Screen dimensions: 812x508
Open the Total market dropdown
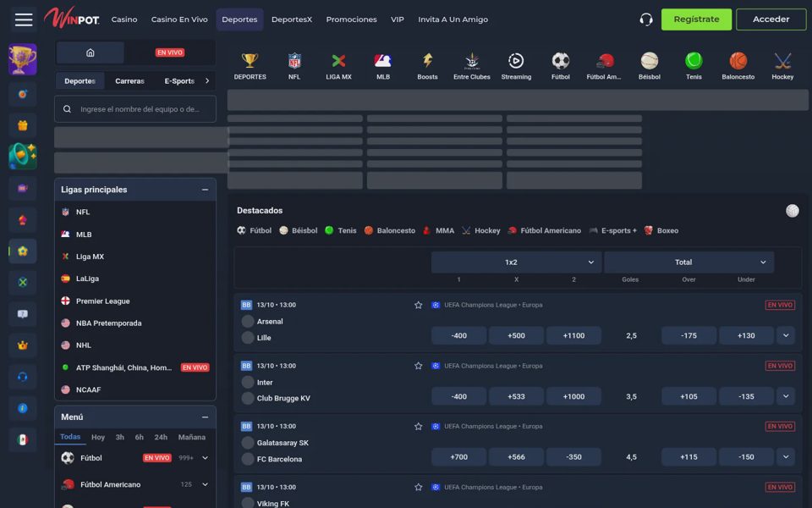(x=689, y=262)
